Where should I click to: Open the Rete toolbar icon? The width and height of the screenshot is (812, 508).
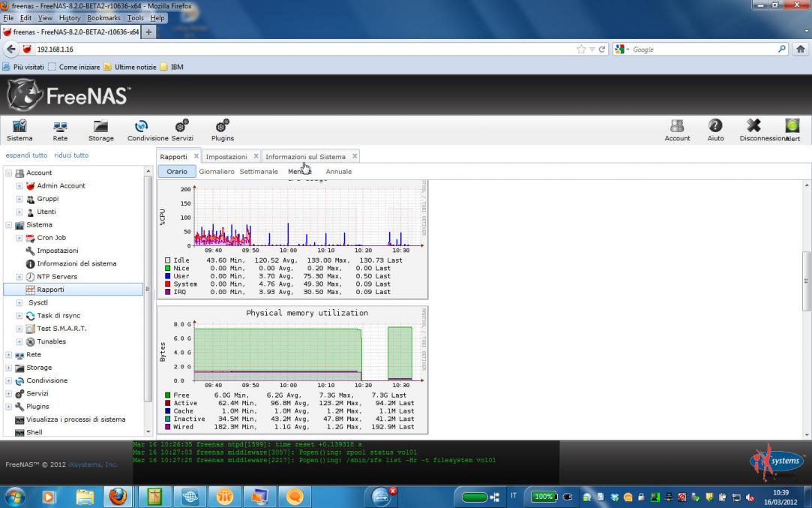point(60,130)
